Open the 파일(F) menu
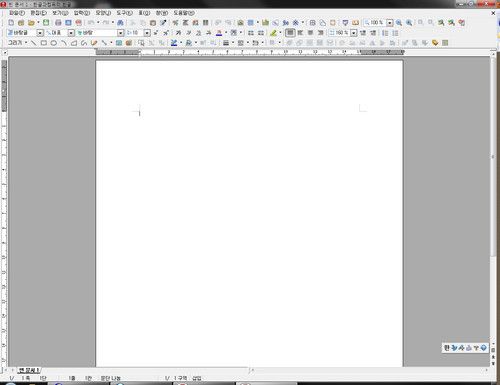This screenshot has height=385, width=500. tap(17, 13)
